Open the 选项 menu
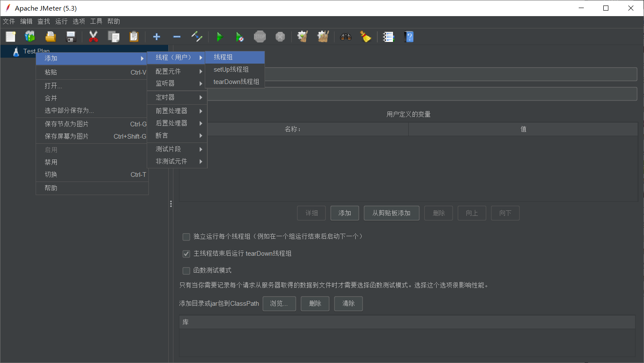Viewport: 644px width, 363px height. point(78,21)
